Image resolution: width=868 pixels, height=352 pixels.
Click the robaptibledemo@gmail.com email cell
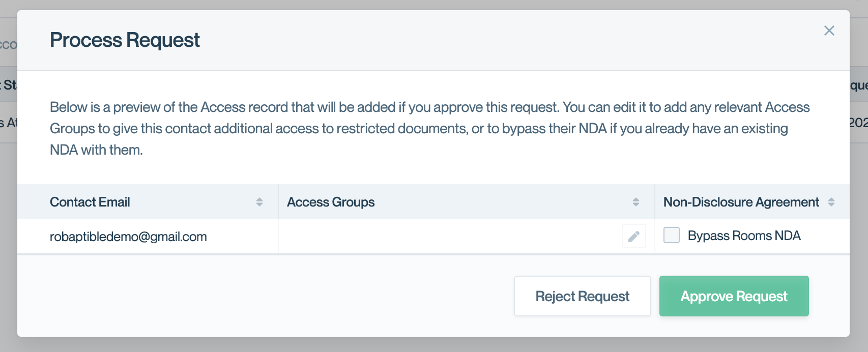click(128, 237)
